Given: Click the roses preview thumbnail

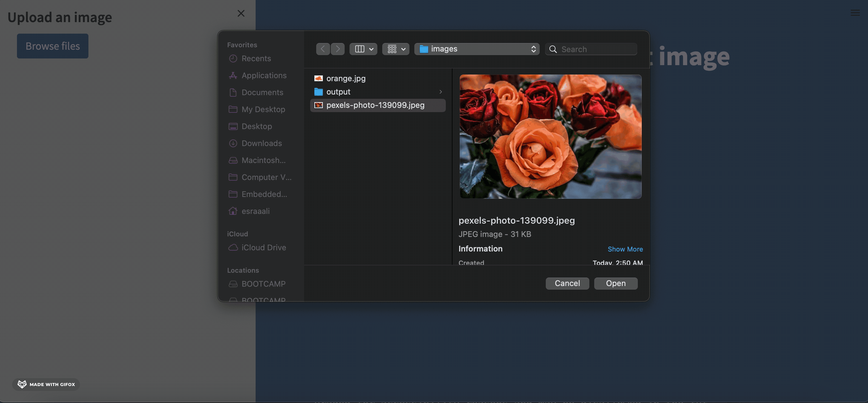Looking at the screenshot, I should click(550, 136).
